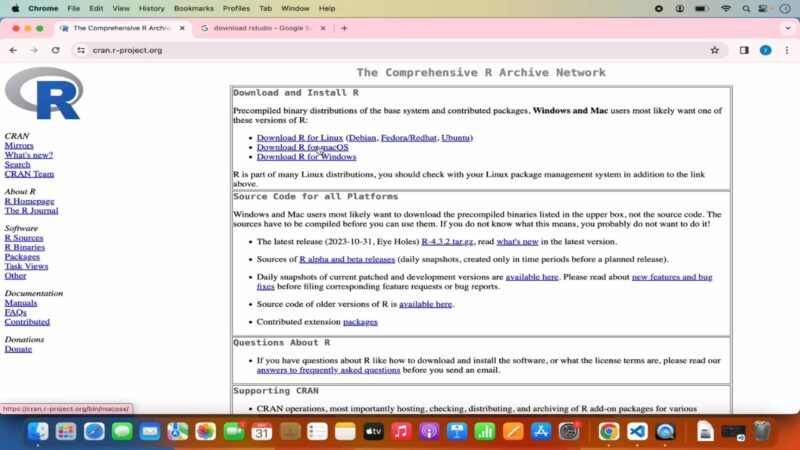Open Photos from the Dock
Screen dimensions: 800x450
[206, 431]
